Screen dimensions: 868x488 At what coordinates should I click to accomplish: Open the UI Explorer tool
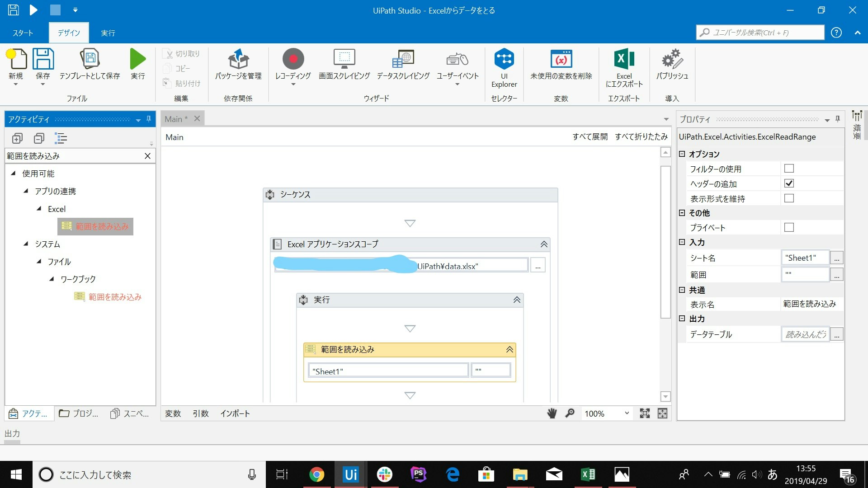[x=504, y=59]
